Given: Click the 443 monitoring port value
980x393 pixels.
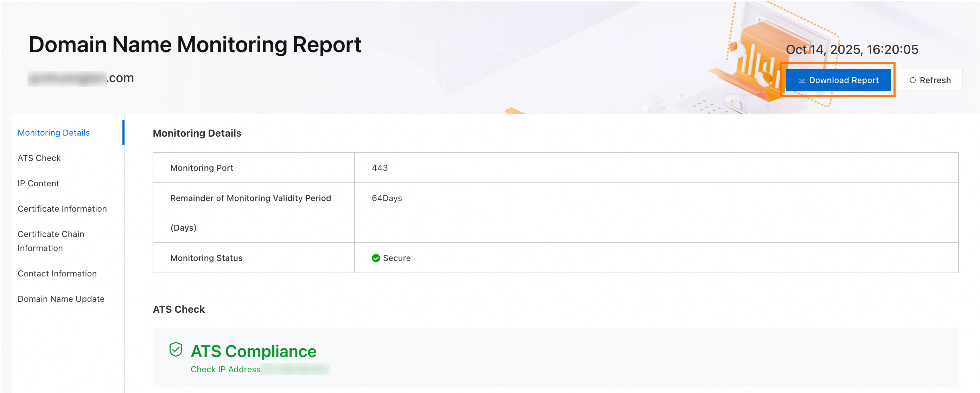Looking at the screenshot, I should tap(380, 168).
